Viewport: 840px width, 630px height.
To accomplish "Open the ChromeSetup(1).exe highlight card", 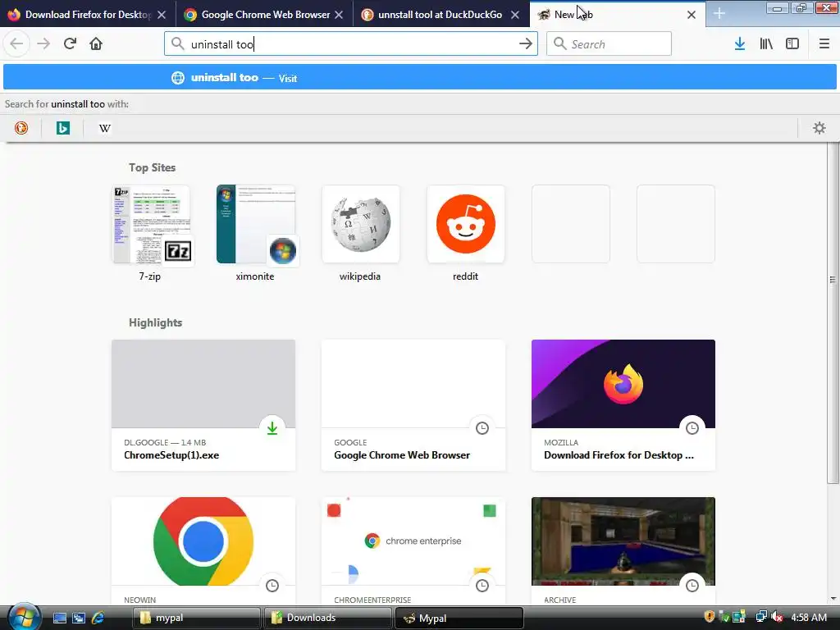I will tap(203, 405).
